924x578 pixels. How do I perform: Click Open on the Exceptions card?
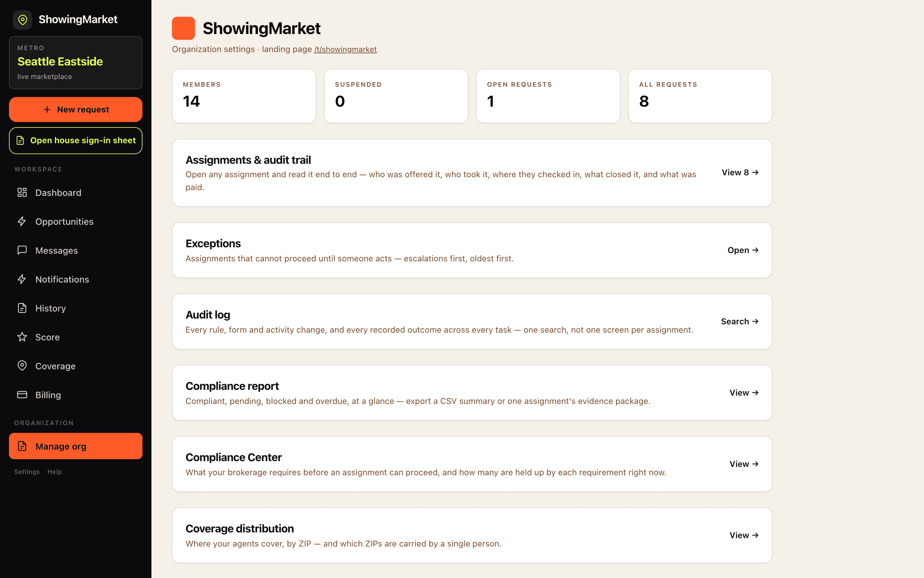(x=743, y=250)
